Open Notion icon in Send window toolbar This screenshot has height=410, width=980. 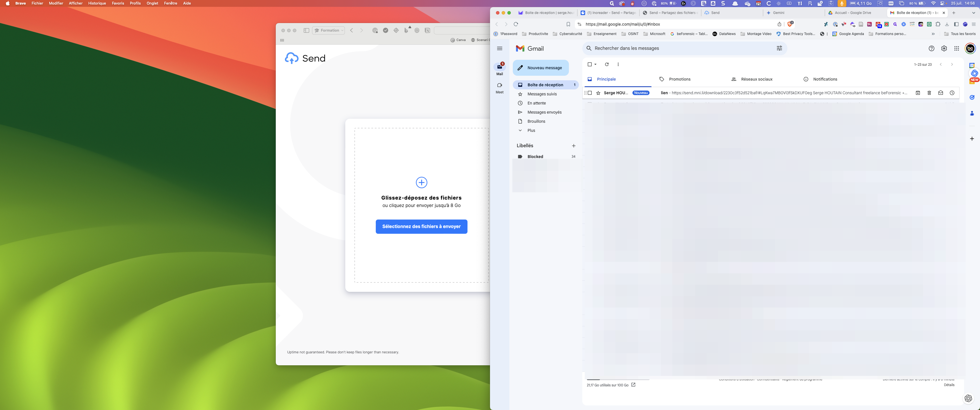coord(427,30)
